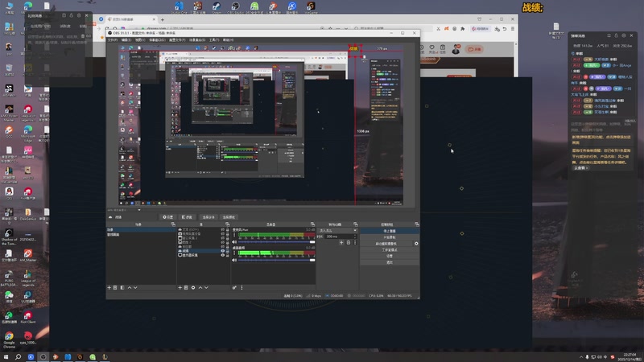Click highlighted stop streaming button in Controls
The image size is (644, 362).
(x=390, y=231)
